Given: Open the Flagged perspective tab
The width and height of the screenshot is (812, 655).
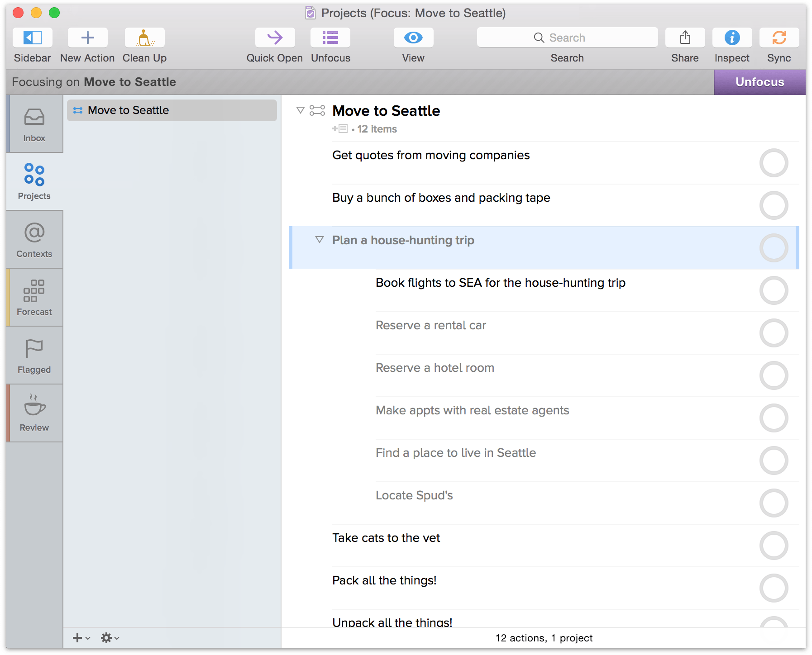Looking at the screenshot, I should (34, 356).
